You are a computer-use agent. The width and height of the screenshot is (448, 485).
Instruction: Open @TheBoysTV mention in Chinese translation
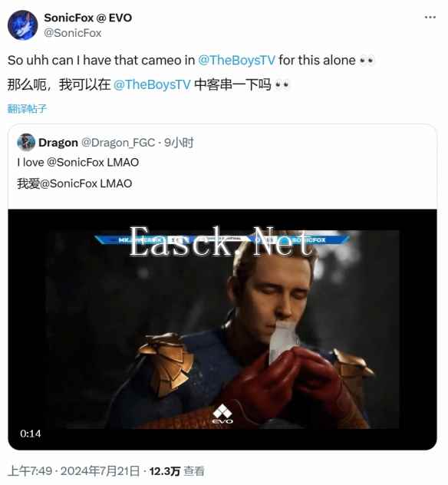pyautogui.click(x=152, y=84)
